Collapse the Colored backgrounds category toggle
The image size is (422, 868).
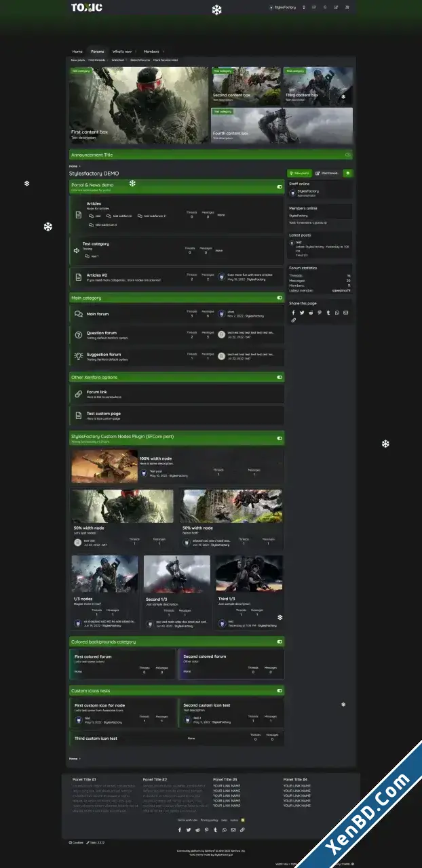(280, 642)
